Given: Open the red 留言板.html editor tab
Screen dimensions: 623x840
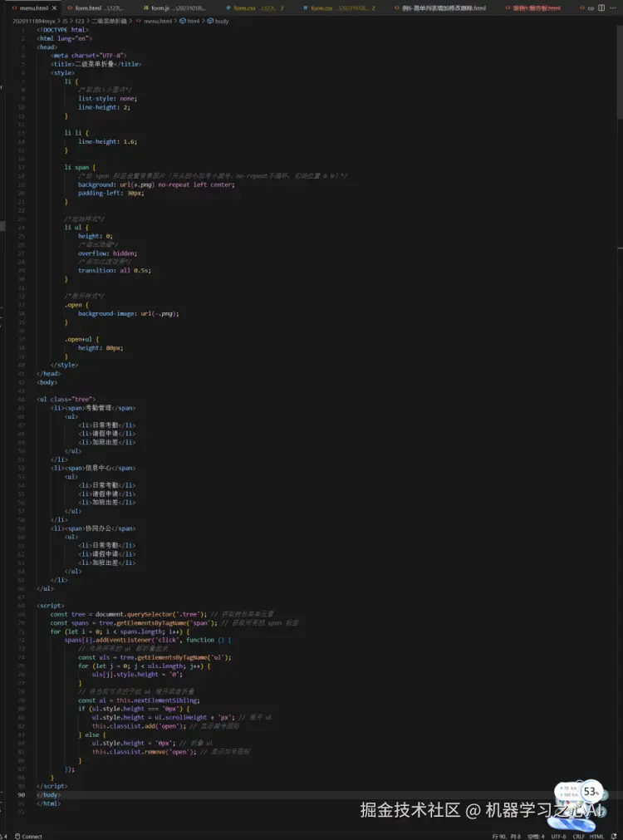Looking at the screenshot, I should [533, 8].
